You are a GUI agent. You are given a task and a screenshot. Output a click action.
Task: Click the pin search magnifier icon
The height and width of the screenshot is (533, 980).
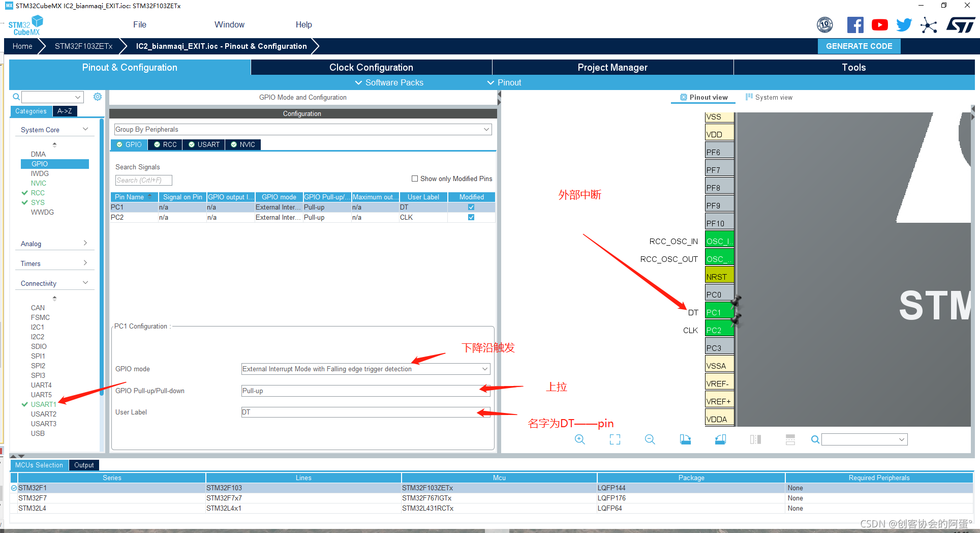pos(815,439)
